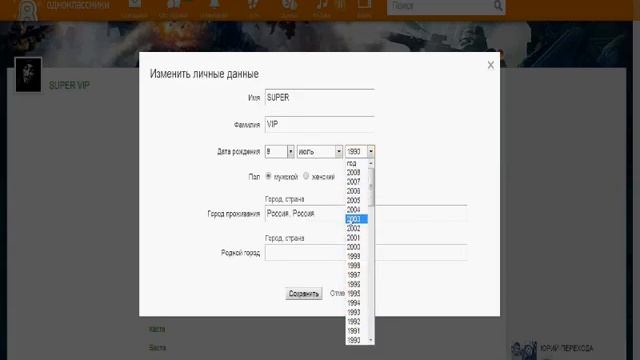The image size is (640, 360).
Task: Select year 2001 in the list
Action: [x=356, y=238]
